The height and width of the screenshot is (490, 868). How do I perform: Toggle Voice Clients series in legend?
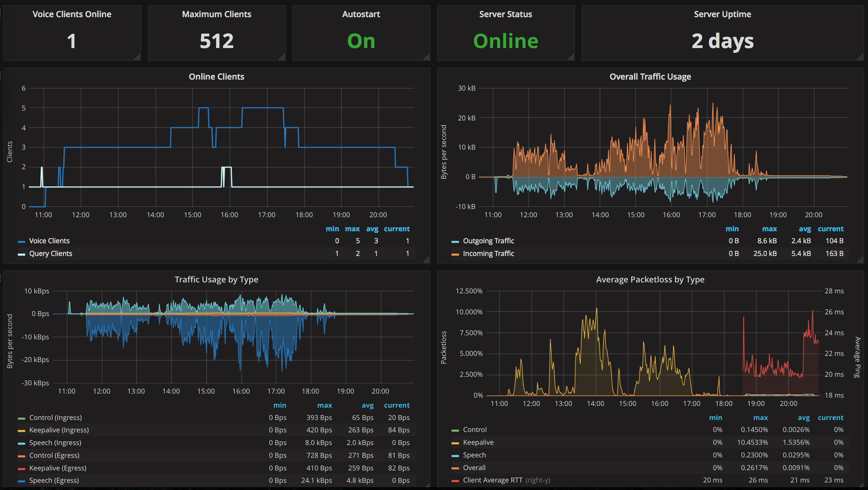pyautogui.click(x=49, y=241)
